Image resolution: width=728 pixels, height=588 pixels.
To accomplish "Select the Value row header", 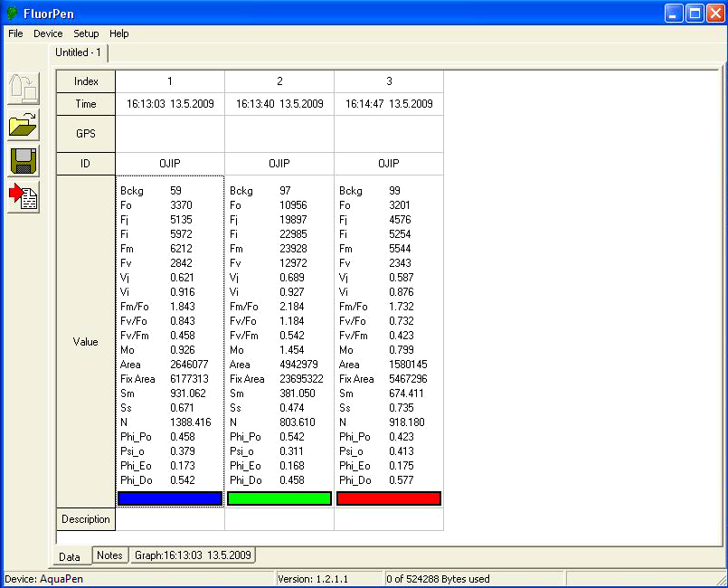I will 86,342.
